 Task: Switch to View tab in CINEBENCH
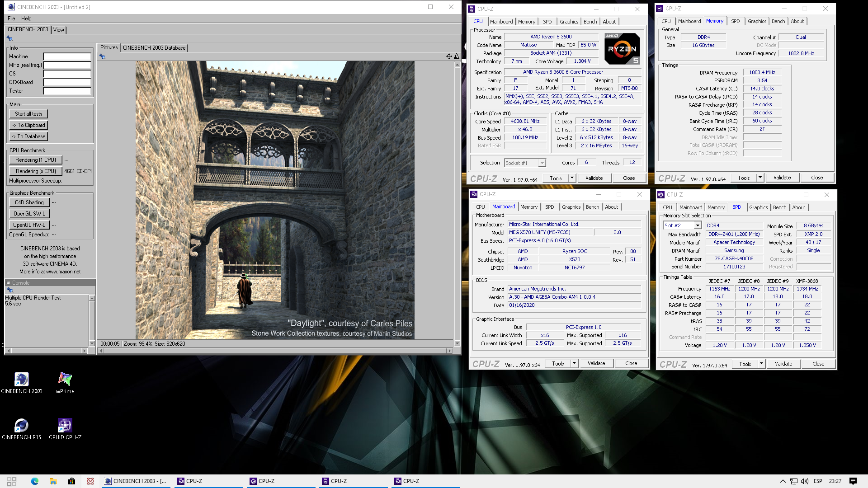(x=59, y=30)
